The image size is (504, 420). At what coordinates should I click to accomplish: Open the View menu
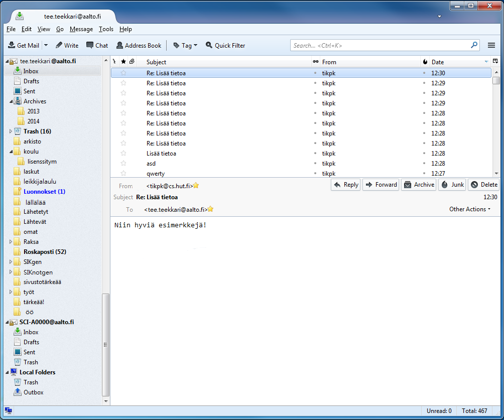pyautogui.click(x=44, y=29)
